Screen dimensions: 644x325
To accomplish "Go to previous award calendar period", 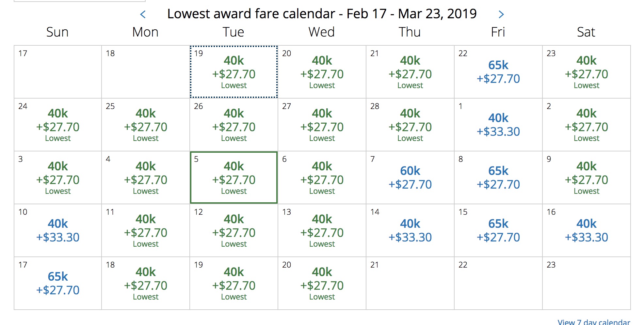I will (143, 14).
